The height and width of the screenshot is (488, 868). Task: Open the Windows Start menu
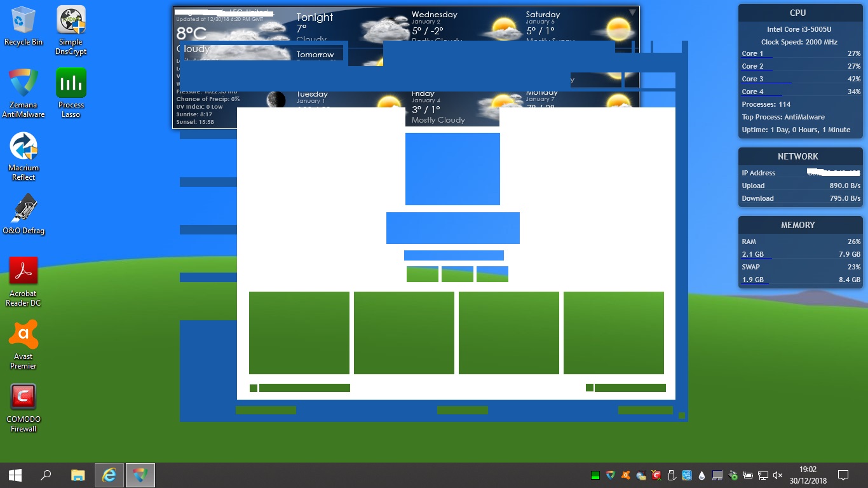15,475
